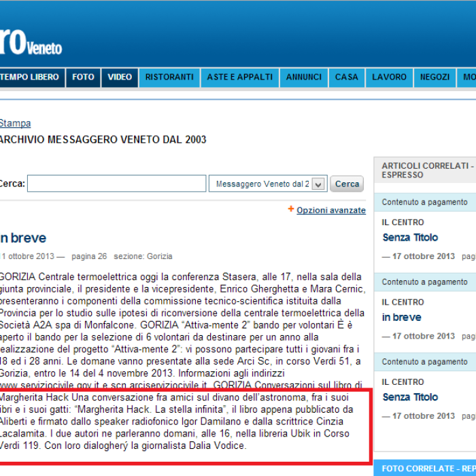Click 'ARCHIVIO MESSAGGERO VENETO DAL 2003' heading
Viewport: 476px width, 476px height.
(103, 139)
